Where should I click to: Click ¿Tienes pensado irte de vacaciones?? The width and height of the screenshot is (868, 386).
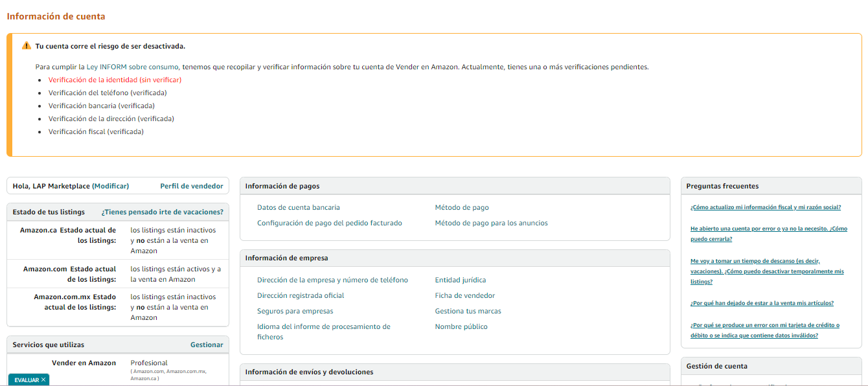pyautogui.click(x=163, y=212)
